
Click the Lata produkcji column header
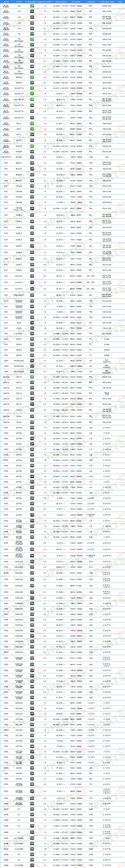click(61, 2)
